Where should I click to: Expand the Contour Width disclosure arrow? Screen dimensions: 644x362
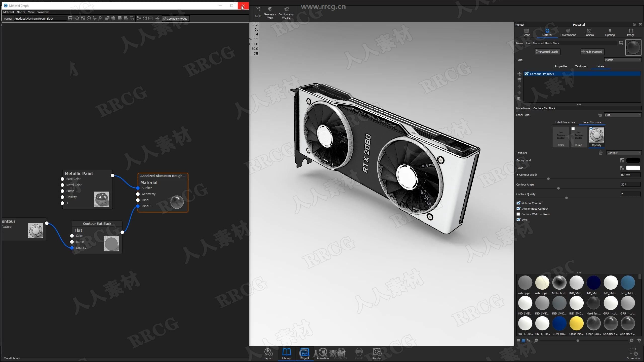point(517,174)
